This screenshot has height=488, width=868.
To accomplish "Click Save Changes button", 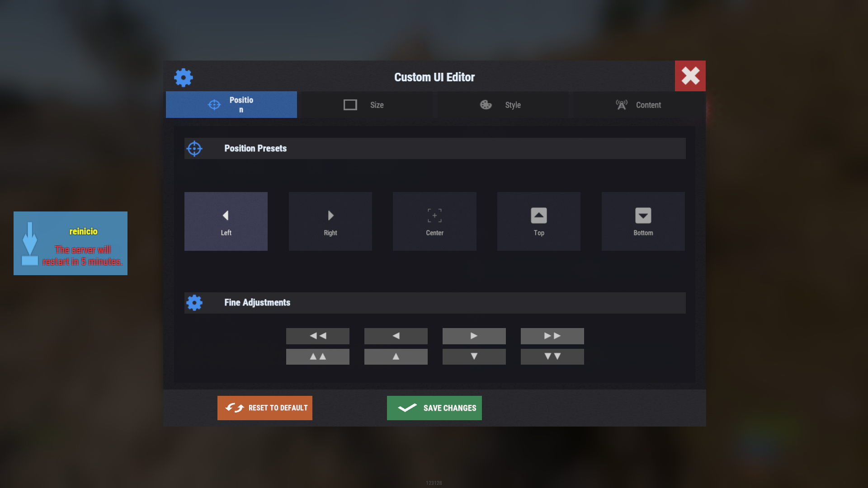I will (x=434, y=408).
